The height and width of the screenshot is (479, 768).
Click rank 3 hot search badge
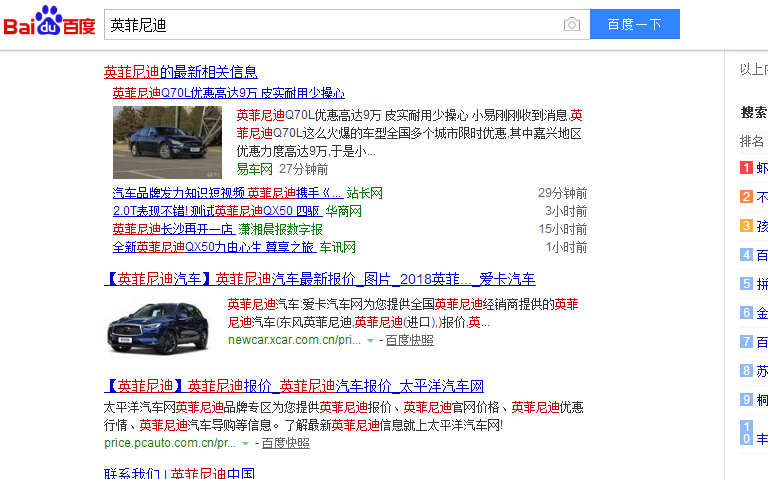(x=746, y=226)
